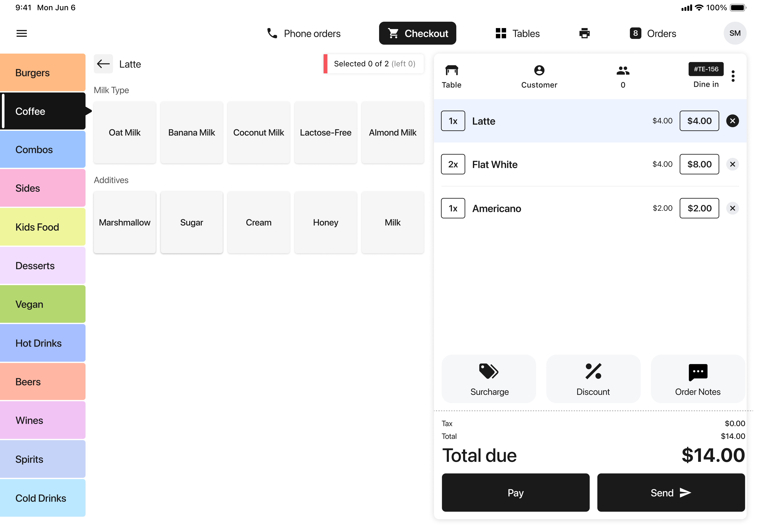
Task: Click the Selected 0 of 2 indicator
Action: click(374, 64)
